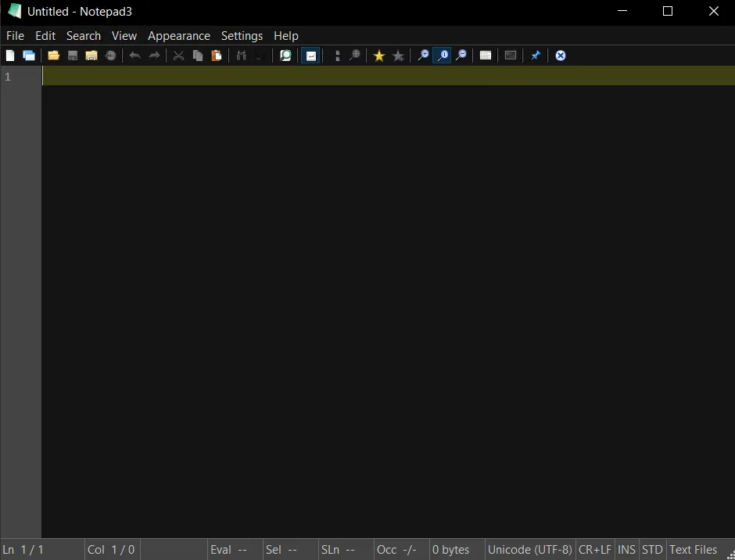735x560 pixels.
Task: Click the Notepad3 app icon in title bar
Action: click(15, 11)
